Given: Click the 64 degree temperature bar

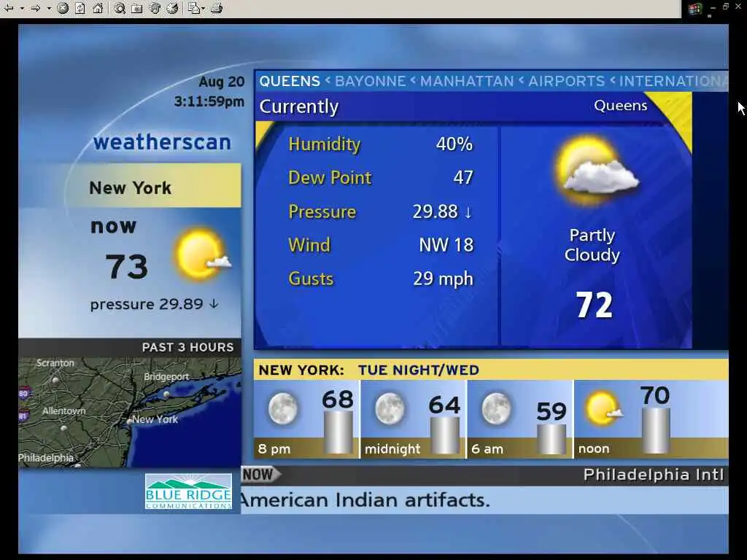Looking at the screenshot, I should [x=445, y=436].
